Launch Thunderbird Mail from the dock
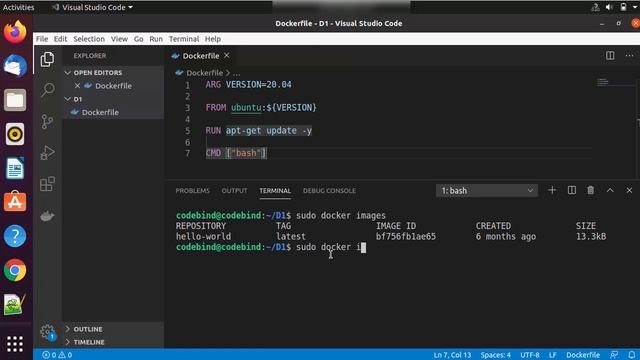The height and width of the screenshot is (360, 640). click(x=15, y=66)
